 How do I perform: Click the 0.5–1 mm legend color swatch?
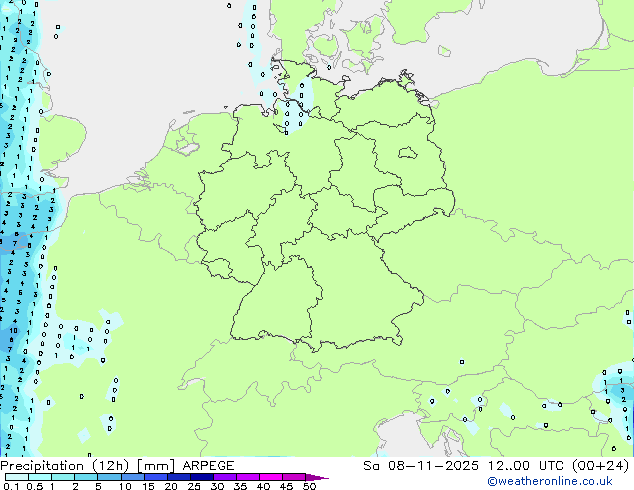pos(40,477)
